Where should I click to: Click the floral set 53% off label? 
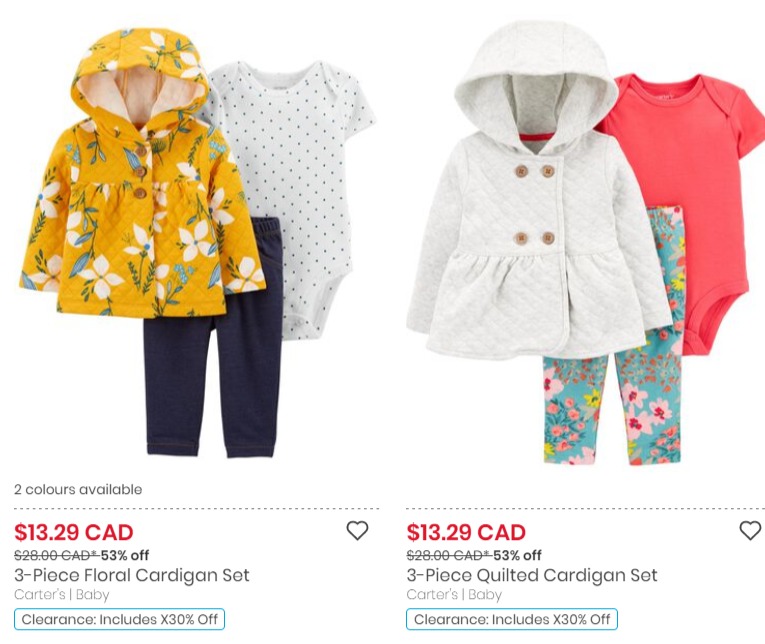coord(125,555)
